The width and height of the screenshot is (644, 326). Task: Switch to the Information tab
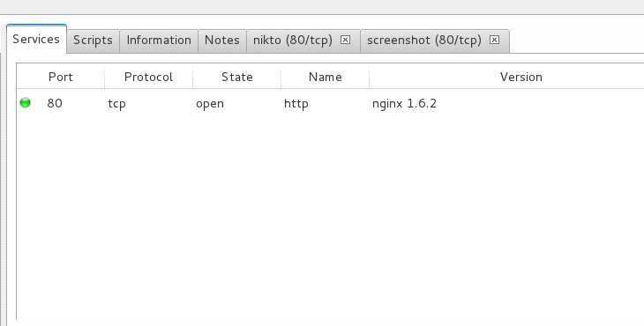pyautogui.click(x=159, y=41)
